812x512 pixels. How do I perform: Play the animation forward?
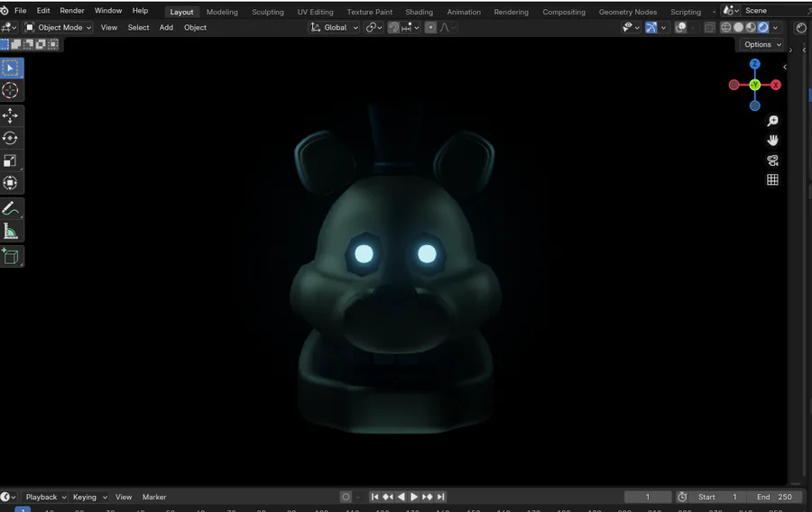(x=414, y=497)
